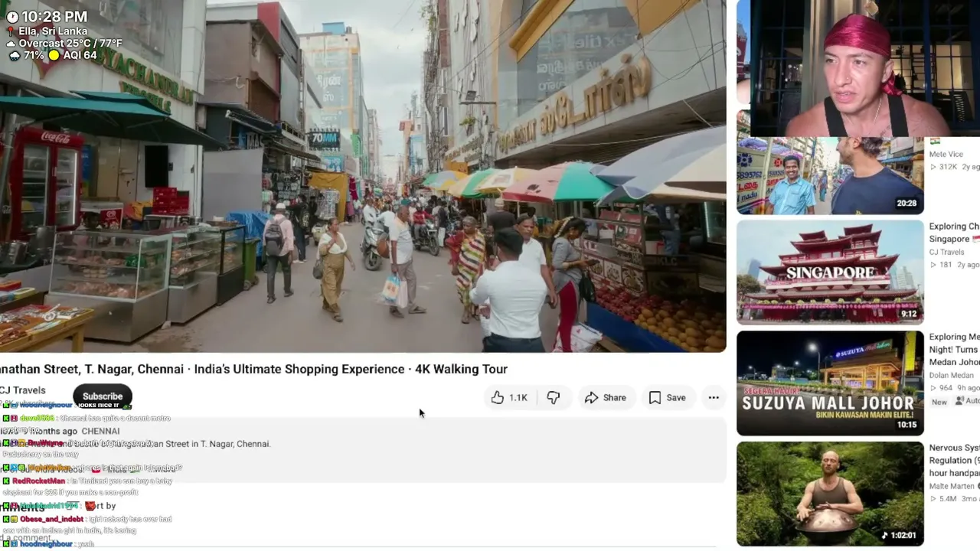Image resolution: width=980 pixels, height=551 pixels.
Task: Click the video title about T. Nagar
Action: pos(253,369)
